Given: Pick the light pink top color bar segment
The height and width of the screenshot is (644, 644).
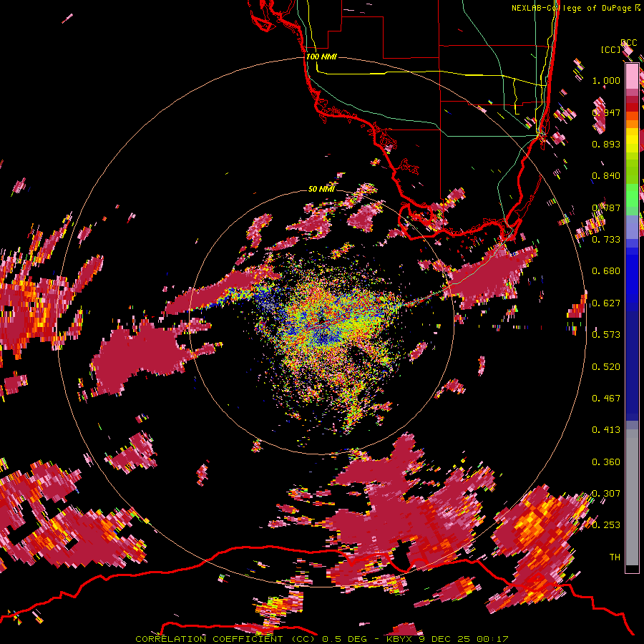Looking at the screenshot, I should pos(632,76).
